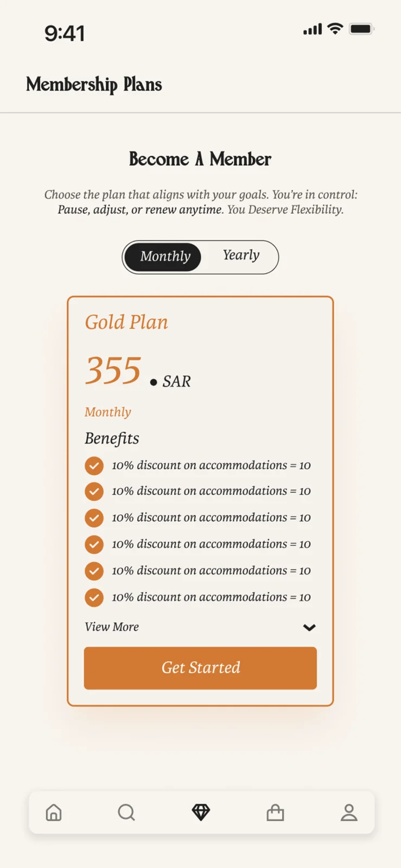The image size is (401, 868).
Task: Tap the fourth benefit checkmark icon
Action: coord(94,544)
